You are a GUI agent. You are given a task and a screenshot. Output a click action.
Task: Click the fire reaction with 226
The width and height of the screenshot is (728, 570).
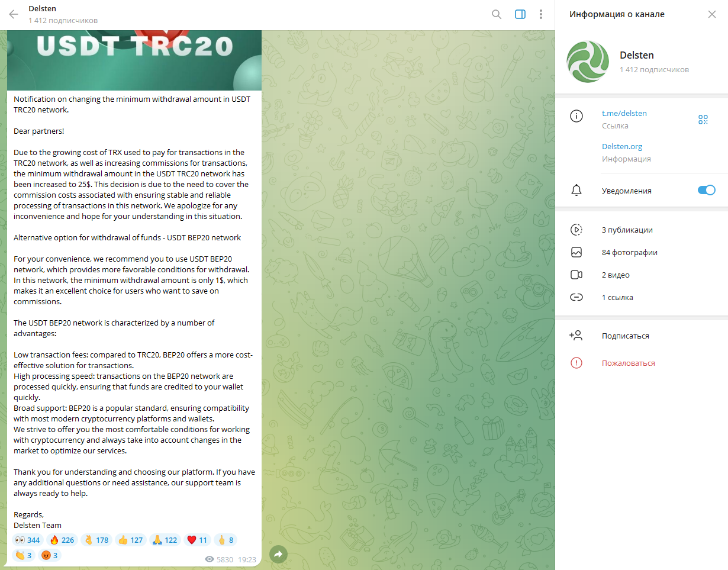point(62,540)
